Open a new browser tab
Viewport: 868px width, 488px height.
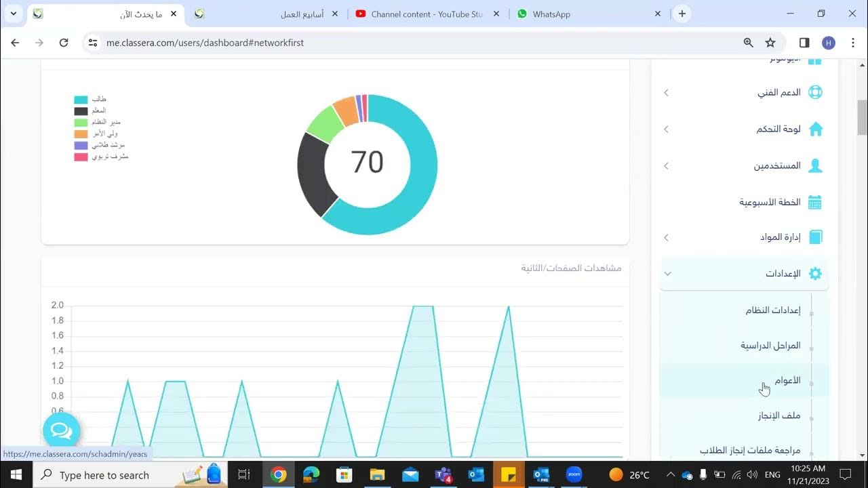tap(682, 14)
